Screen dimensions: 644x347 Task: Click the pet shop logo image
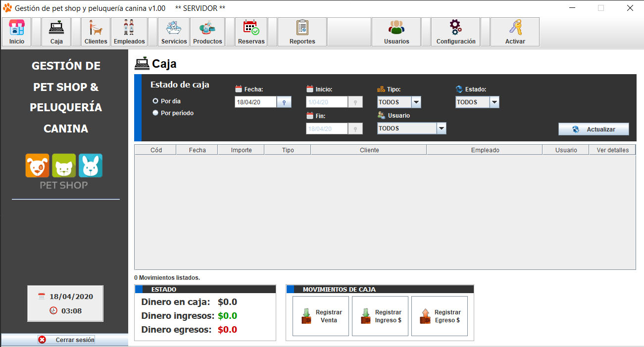(64, 171)
